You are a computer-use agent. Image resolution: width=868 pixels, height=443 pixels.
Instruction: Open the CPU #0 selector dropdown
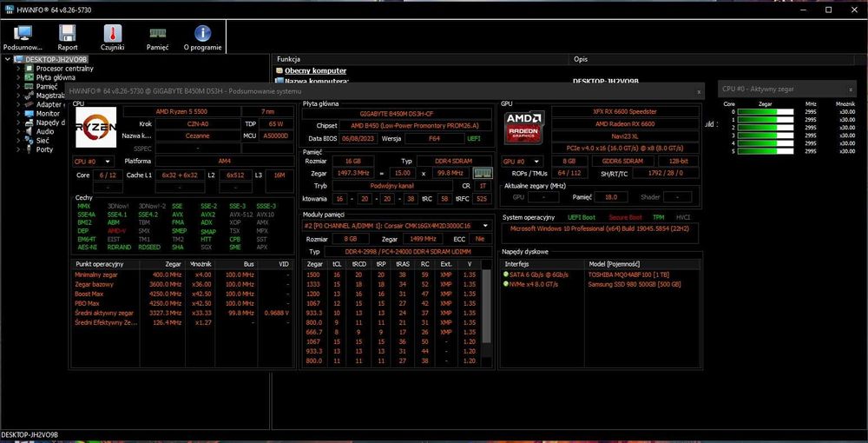pyautogui.click(x=94, y=162)
